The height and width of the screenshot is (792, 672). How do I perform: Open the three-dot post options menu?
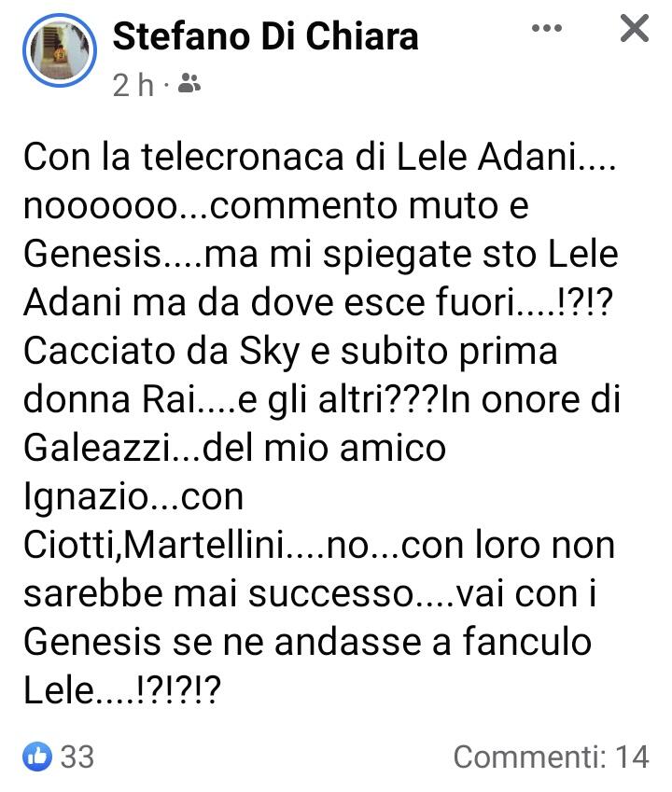(547, 28)
